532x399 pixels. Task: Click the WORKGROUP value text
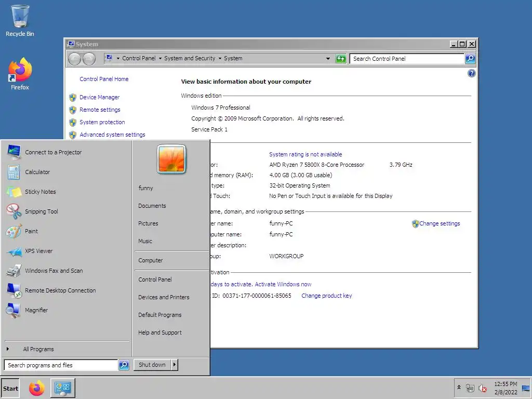(x=286, y=256)
